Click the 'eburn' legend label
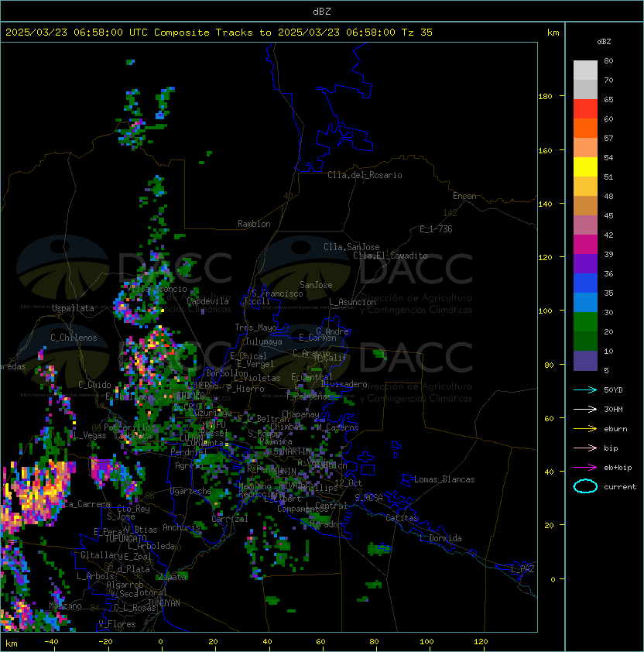Viewport: 644px width, 652px height. click(x=615, y=429)
